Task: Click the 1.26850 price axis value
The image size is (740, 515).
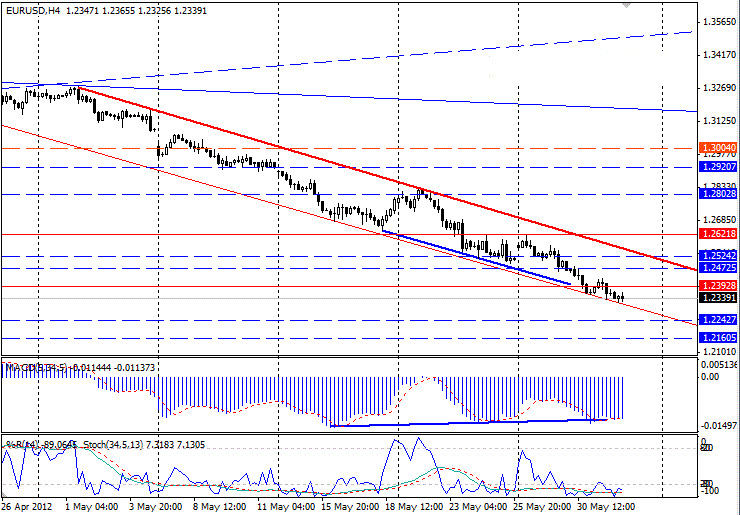Action: coord(719,220)
